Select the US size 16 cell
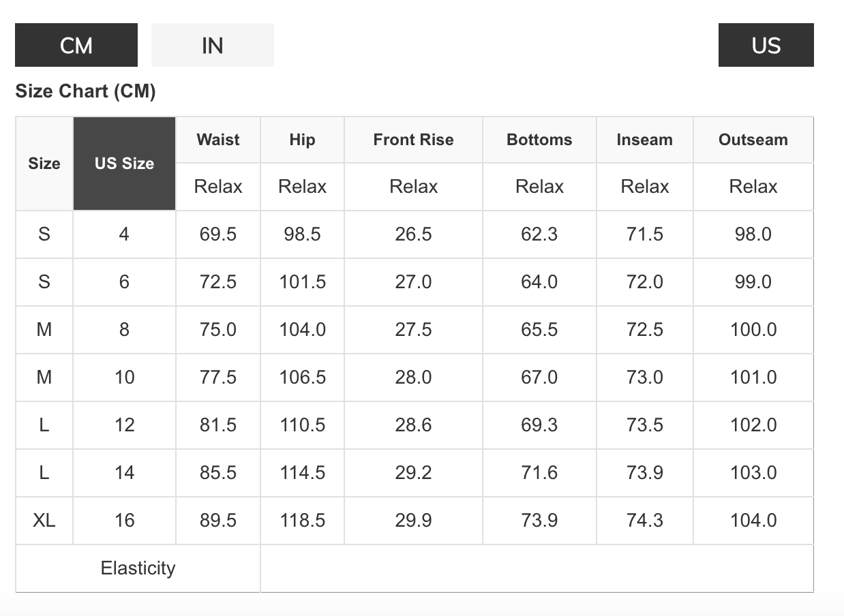Screen dimensions: 844x616 pos(124,521)
